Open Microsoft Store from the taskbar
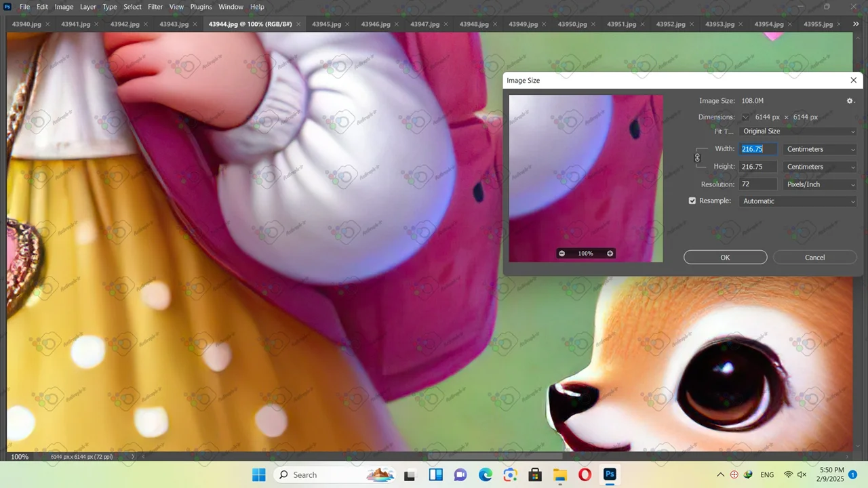This screenshot has width=868, height=488. coord(535,474)
